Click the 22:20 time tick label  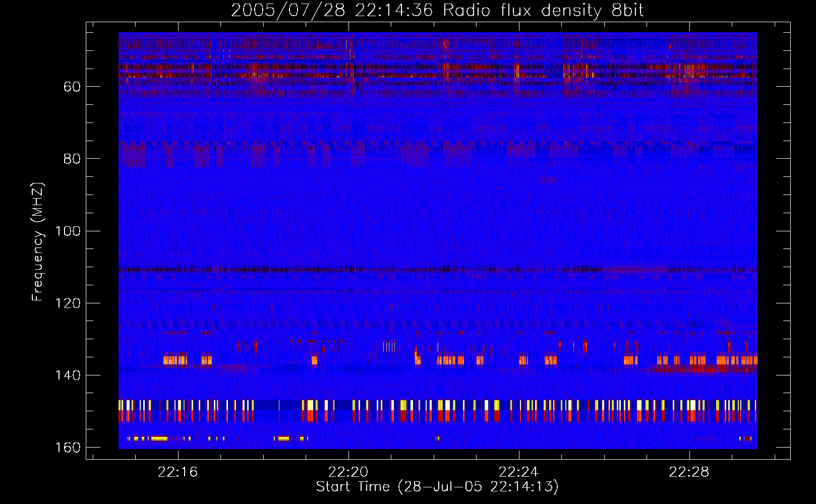(x=348, y=472)
